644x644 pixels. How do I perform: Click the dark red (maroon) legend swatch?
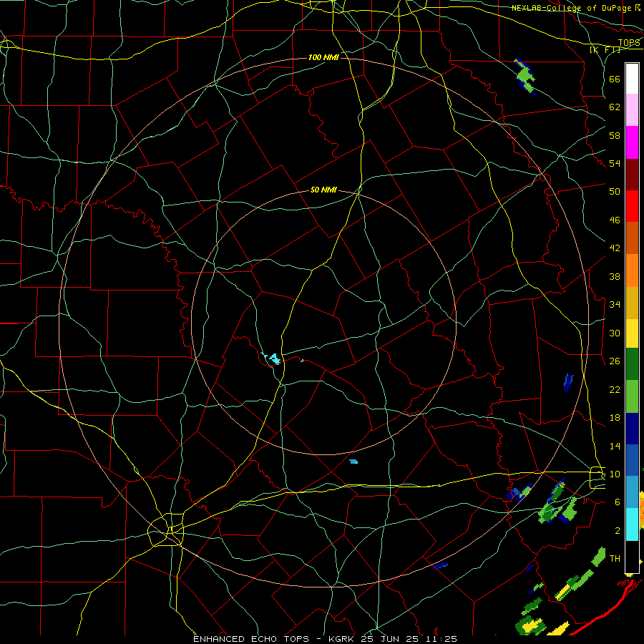(632, 175)
